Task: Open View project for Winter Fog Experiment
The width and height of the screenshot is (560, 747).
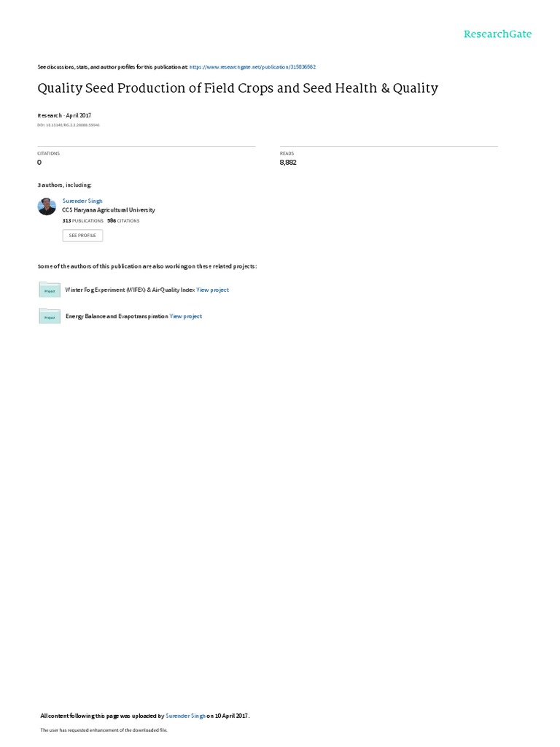Action: [x=212, y=290]
